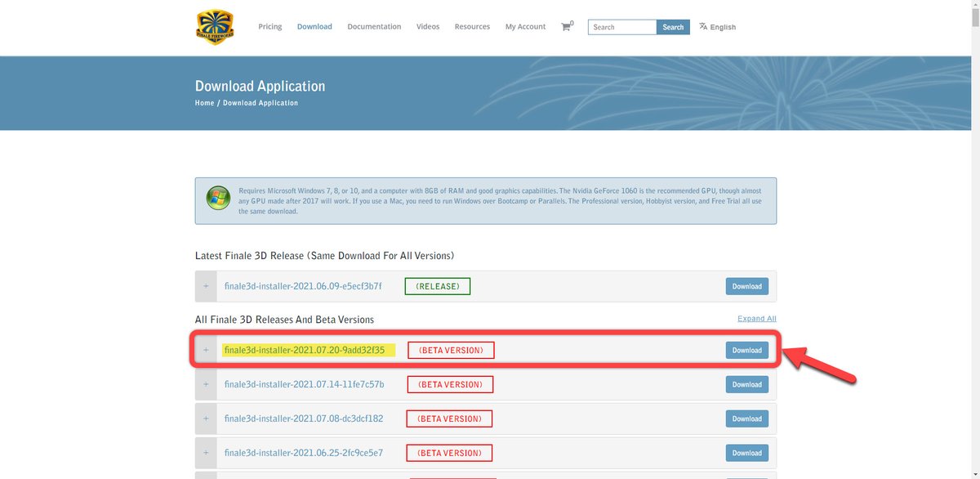The width and height of the screenshot is (980, 479).
Task: Open the English language selector
Action: (723, 27)
